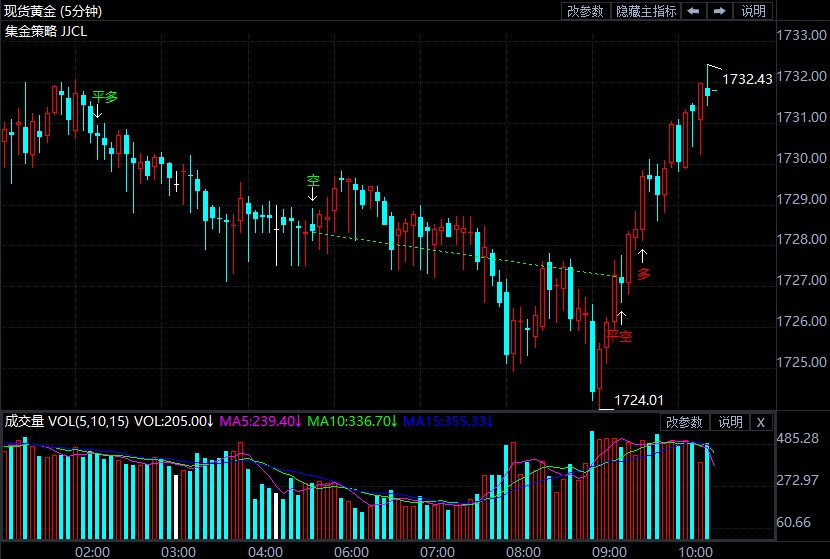This screenshot has height=559, width=830.
Task: Open 改参数 for the main indicator
Action: [585, 11]
